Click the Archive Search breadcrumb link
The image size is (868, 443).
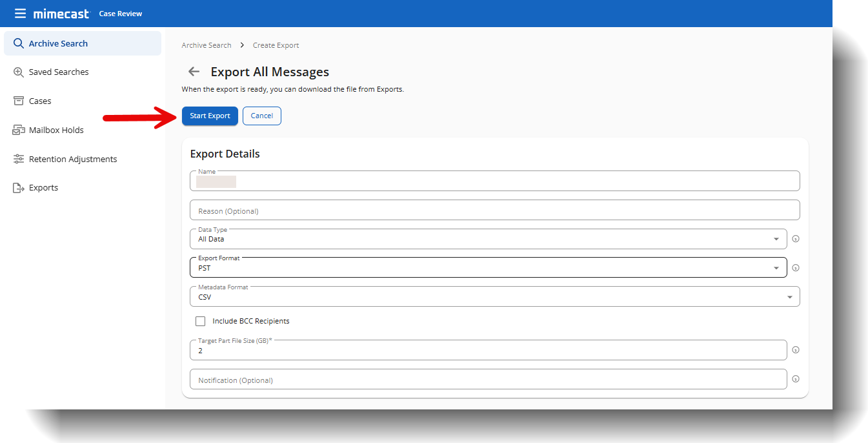pos(207,45)
